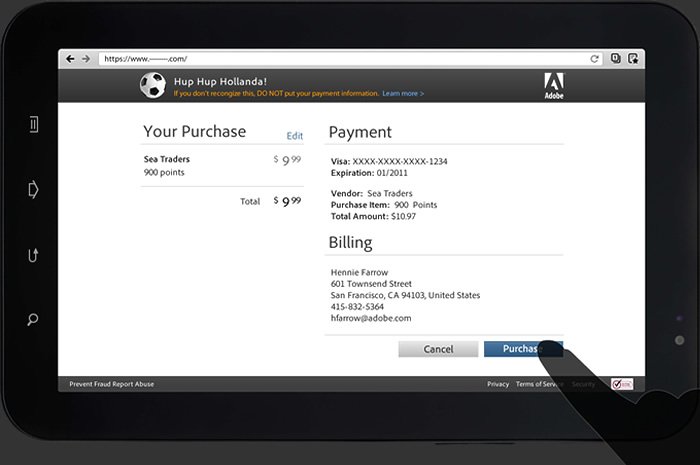Open Prevent Fraud Report Abuse link
Screen dimensions: 700x465
pyautogui.click(x=112, y=384)
